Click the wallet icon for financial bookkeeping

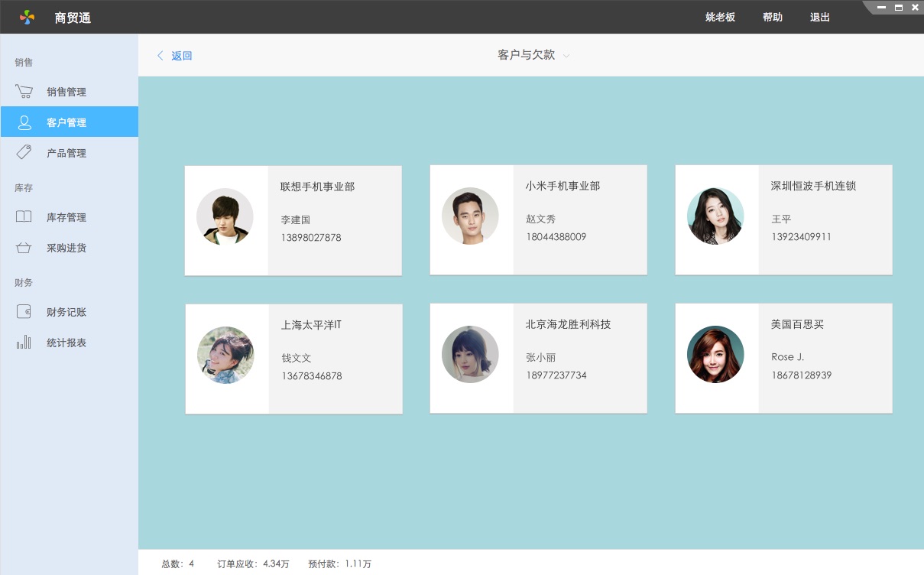(x=24, y=312)
